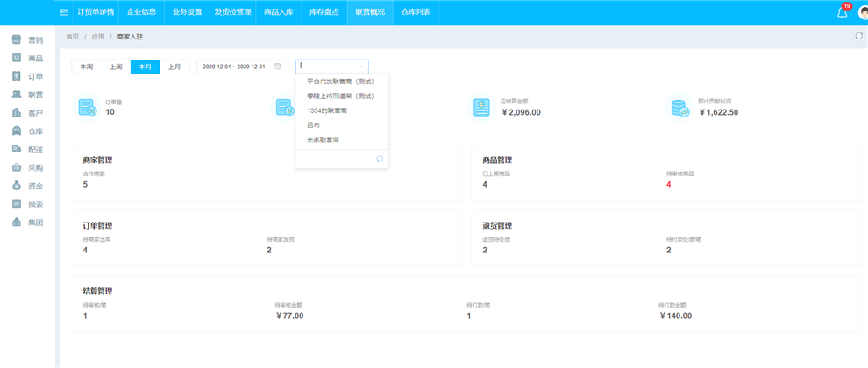Choose 米家联营商 from the dropdown list

[341, 140]
